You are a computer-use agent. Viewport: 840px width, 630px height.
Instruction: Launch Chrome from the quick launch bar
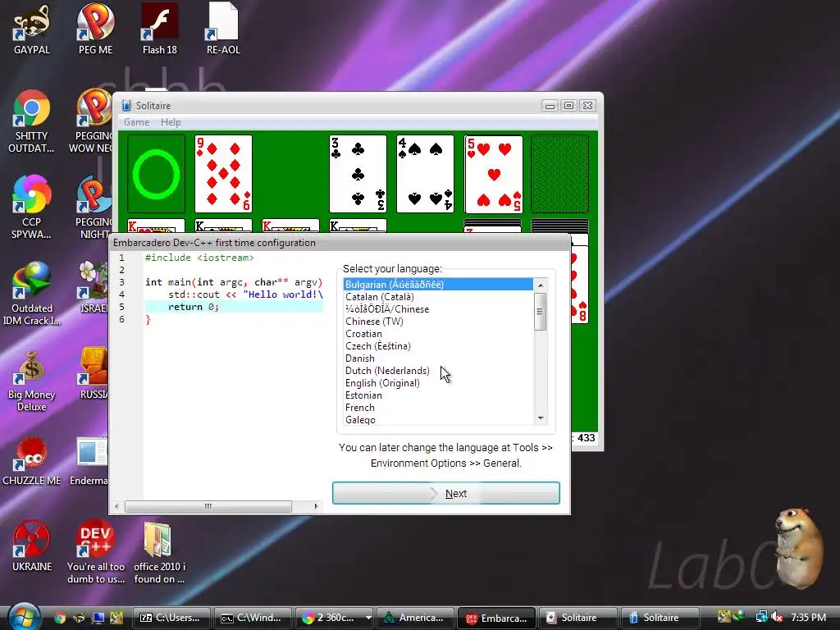(60, 618)
